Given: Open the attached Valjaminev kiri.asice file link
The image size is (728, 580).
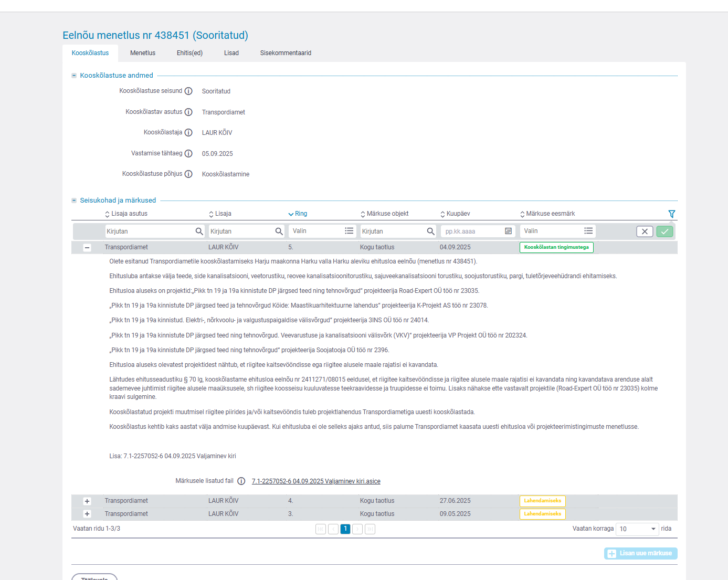Looking at the screenshot, I should click(x=316, y=481).
